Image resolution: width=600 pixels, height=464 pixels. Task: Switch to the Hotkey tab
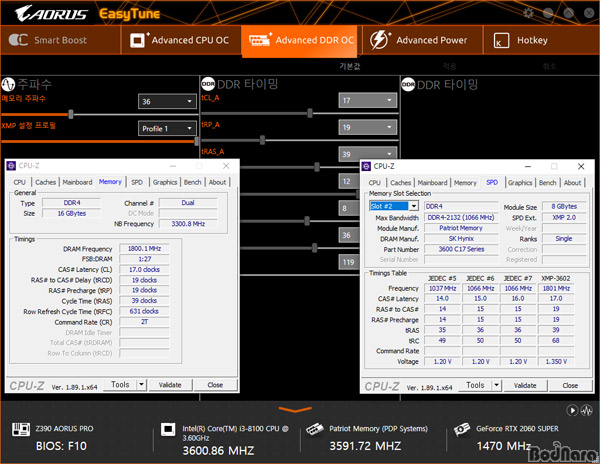541,40
